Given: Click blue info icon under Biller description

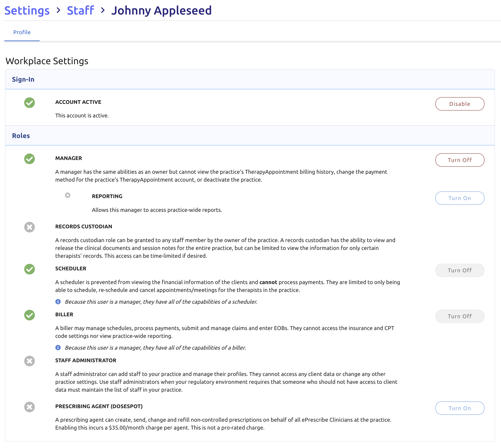Looking at the screenshot, I should (58, 347).
